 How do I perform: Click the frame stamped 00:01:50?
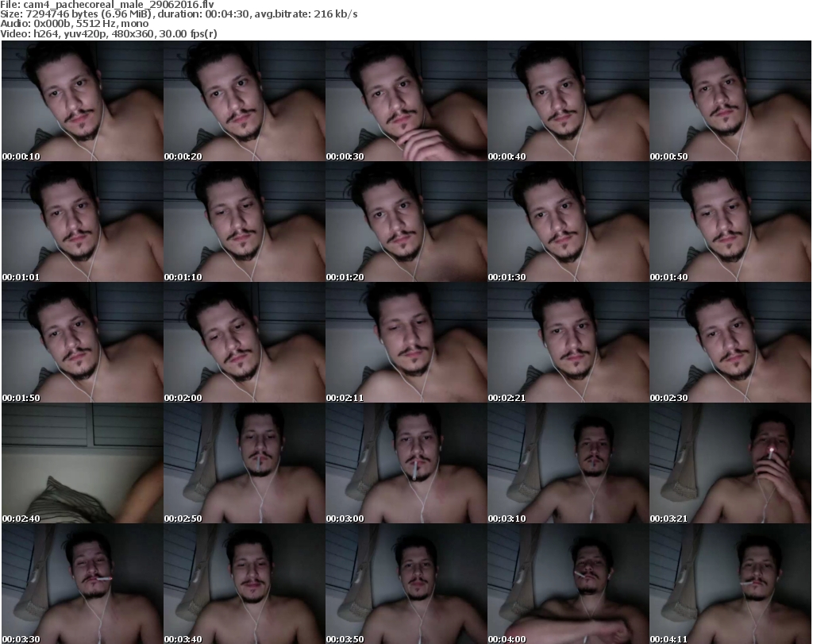click(x=83, y=343)
